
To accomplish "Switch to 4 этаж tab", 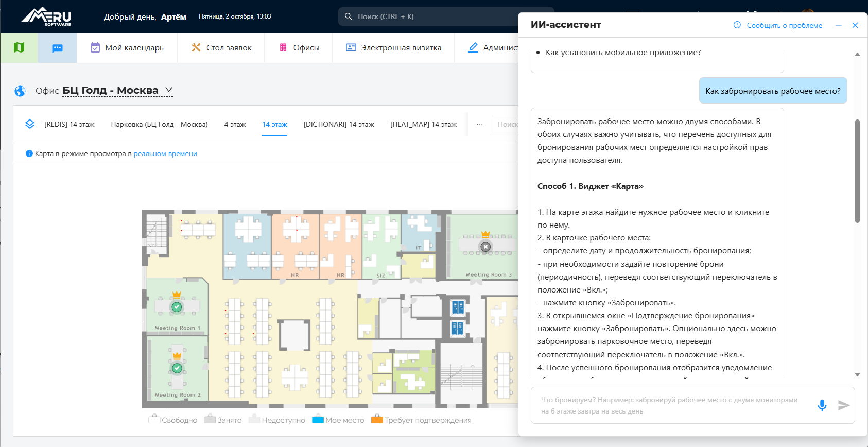I will coord(235,124).
